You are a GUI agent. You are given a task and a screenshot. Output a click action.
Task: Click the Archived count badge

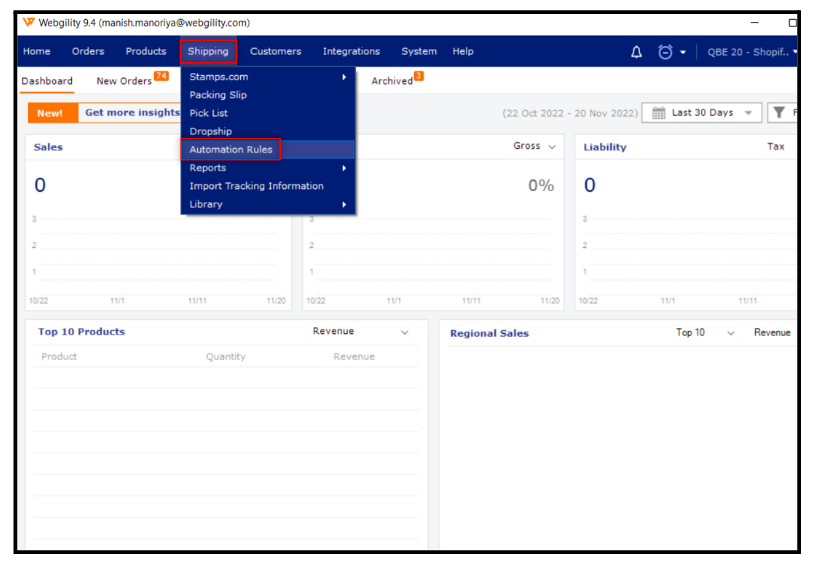419,76
